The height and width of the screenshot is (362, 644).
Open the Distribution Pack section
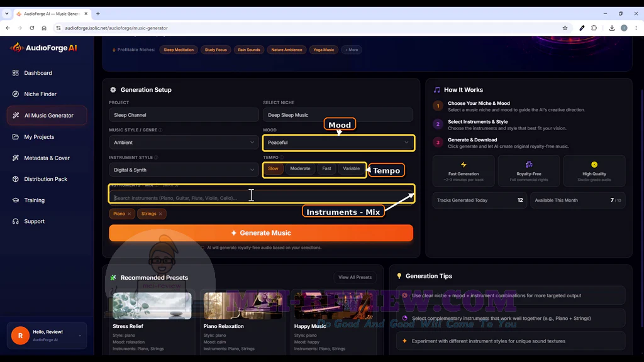click(45, 179)
